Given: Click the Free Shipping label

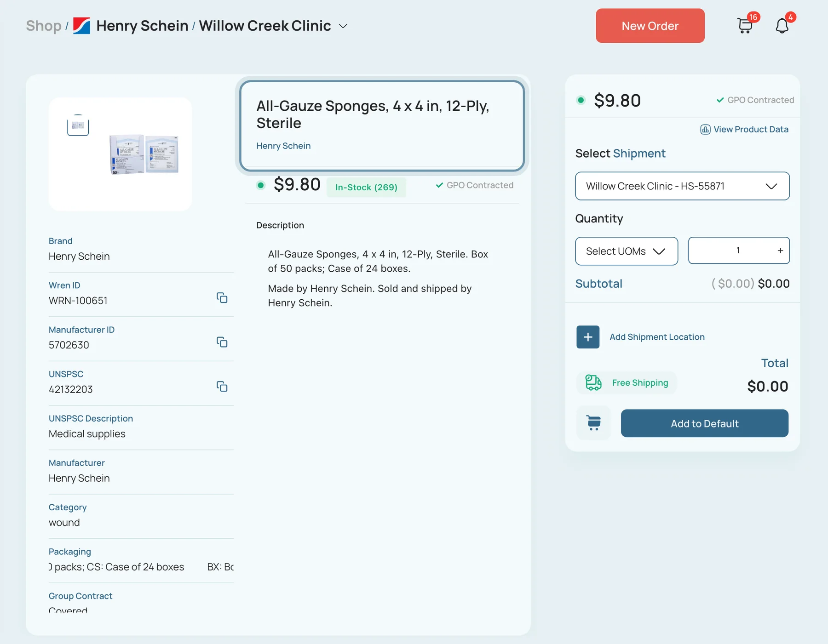Looking at the screenshot, I should click(640, 383).
